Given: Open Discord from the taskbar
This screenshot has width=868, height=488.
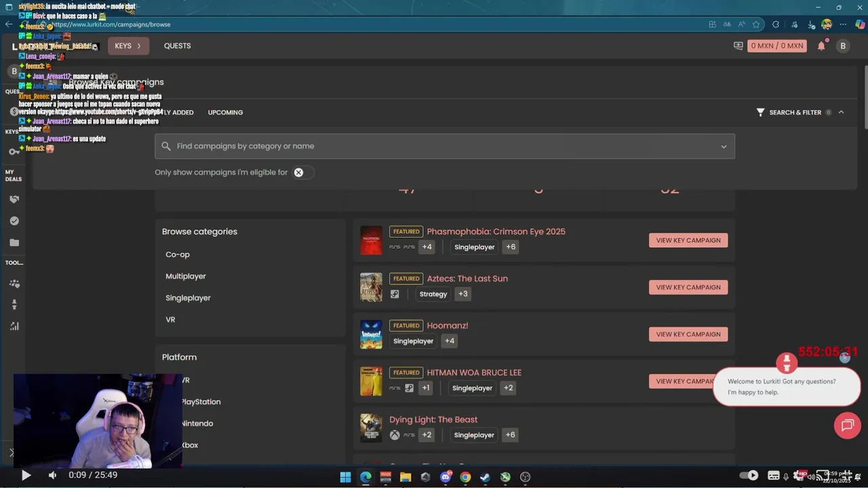Looking at the screenshot, I should click(446, 477).
